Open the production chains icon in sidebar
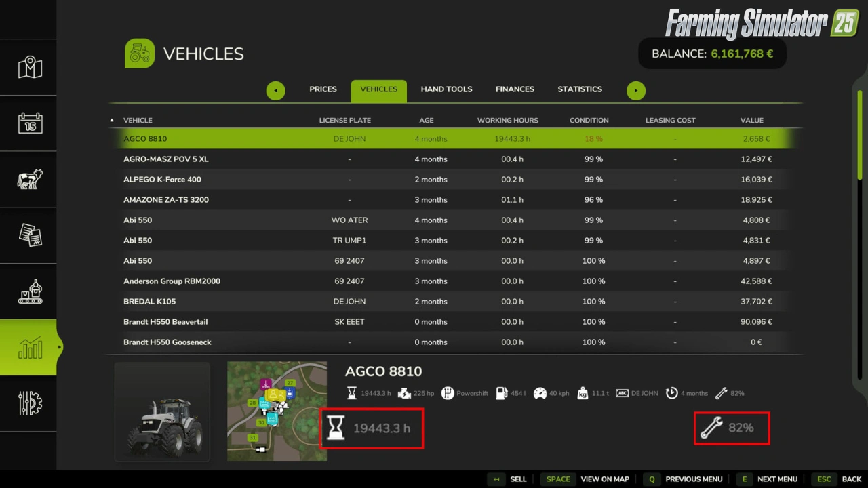 point(30,291)
